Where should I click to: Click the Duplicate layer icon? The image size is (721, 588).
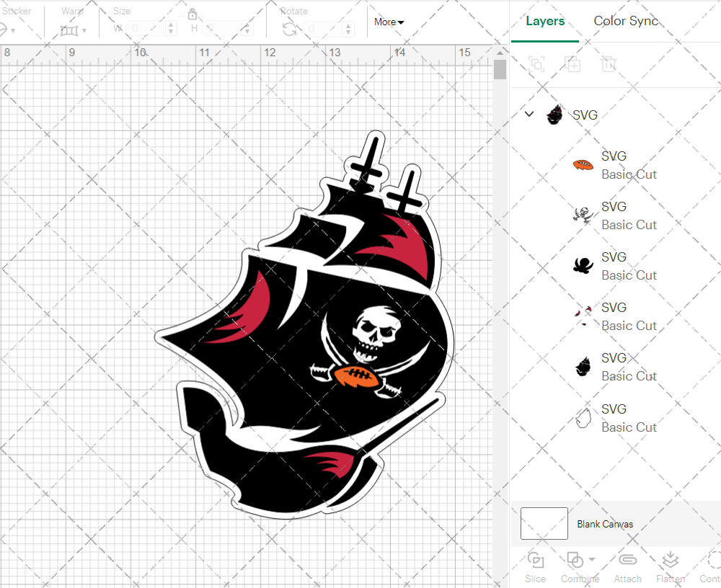[572, 64]
